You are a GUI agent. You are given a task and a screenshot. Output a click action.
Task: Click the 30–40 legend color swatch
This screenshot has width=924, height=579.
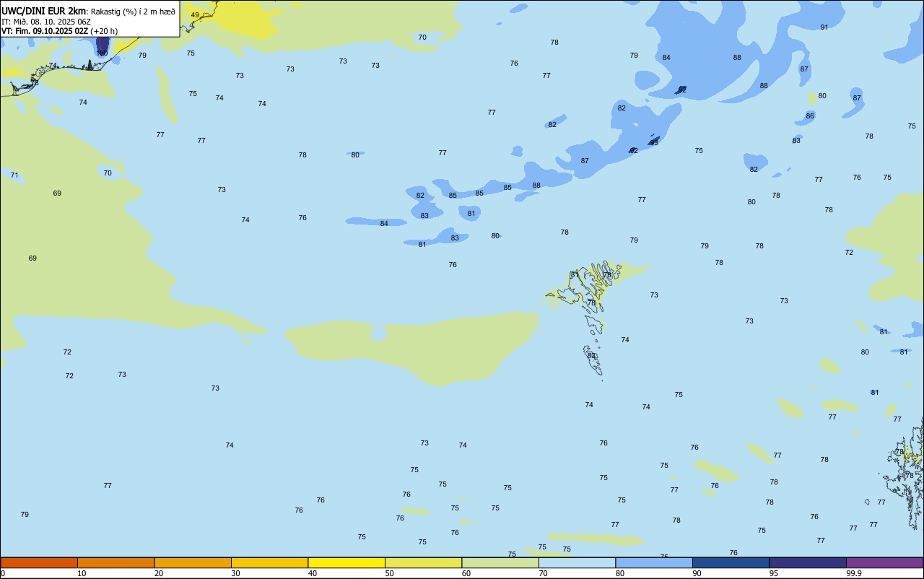[269, 562]
